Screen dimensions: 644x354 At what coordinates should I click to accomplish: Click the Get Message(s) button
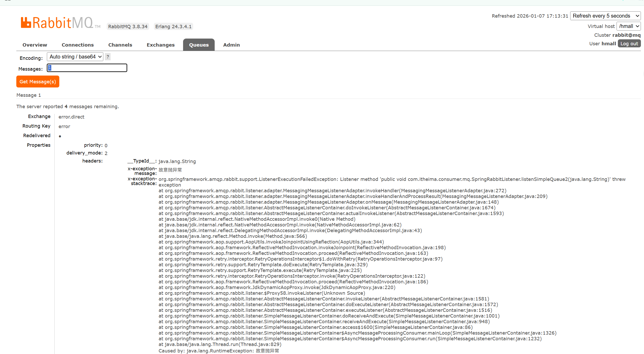pyautogui.click(x=38, y=82)
